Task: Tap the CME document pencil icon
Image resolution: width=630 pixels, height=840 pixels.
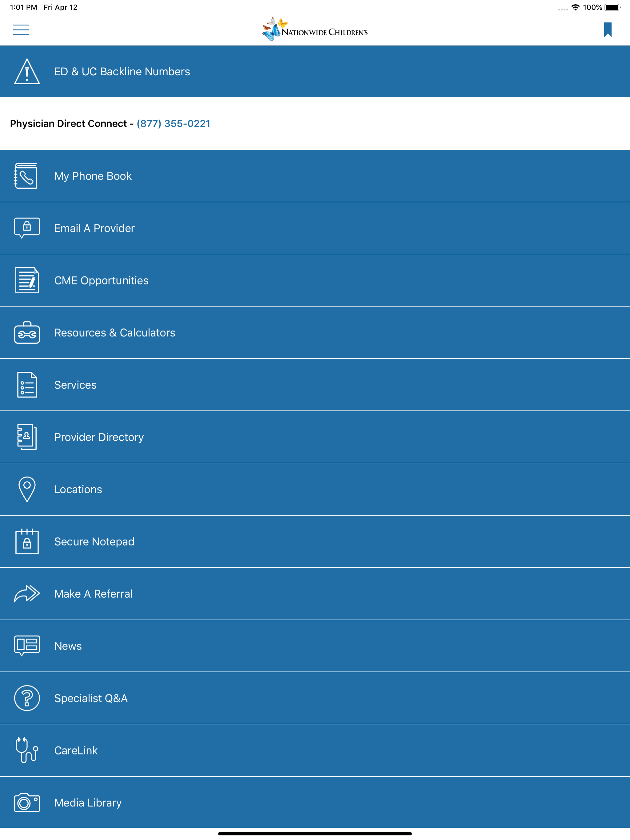Action: coord(27,280)
